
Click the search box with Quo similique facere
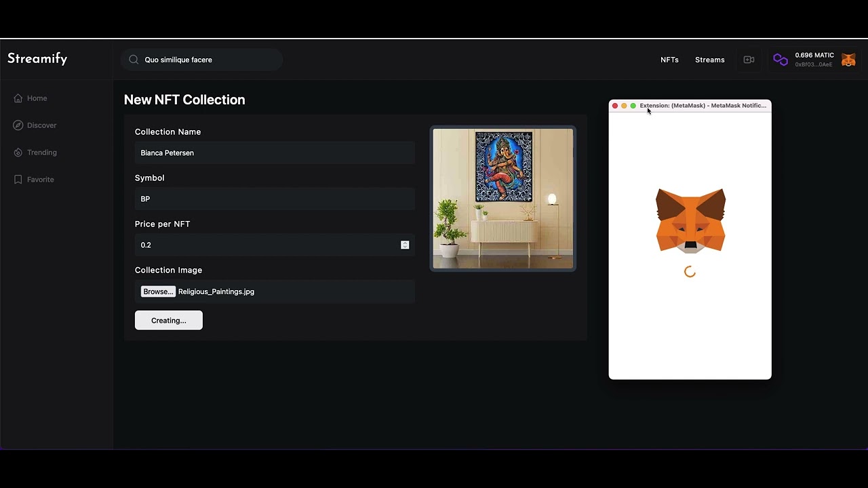[202, 60]
